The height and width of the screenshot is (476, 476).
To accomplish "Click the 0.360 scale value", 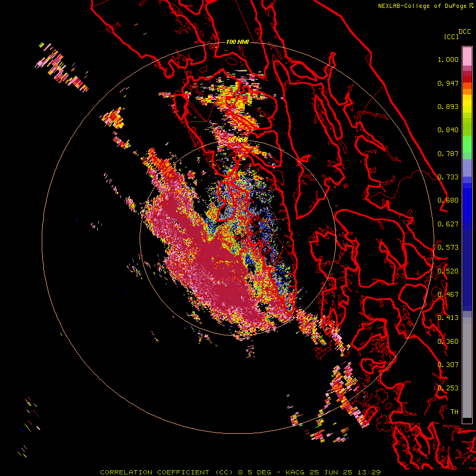I will (x=448, y=342).
